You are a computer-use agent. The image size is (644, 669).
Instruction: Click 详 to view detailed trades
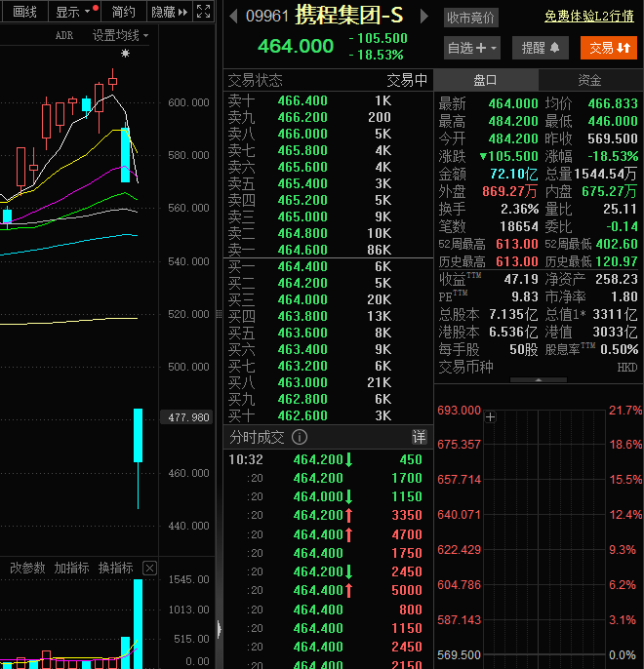point(419,437)
